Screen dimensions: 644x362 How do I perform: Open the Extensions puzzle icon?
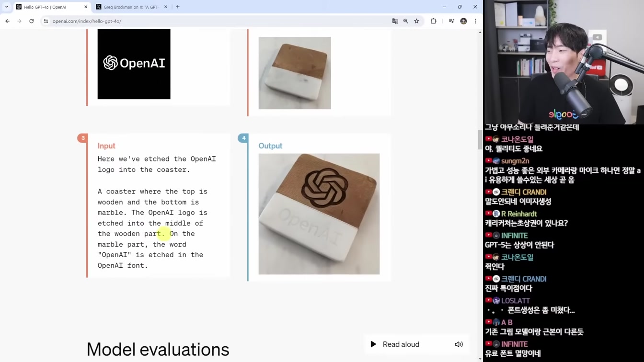point(434,21)
